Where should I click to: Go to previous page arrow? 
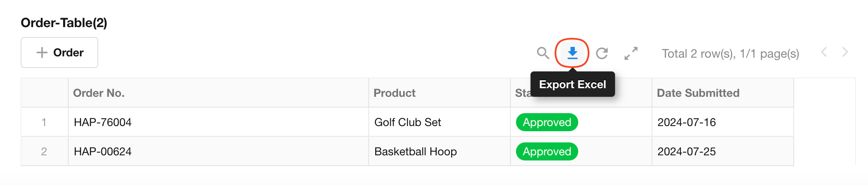[x=824, y=52]
